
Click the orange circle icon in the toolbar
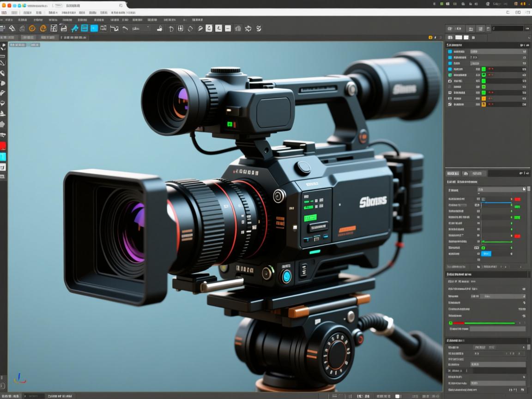coord(32,28)
